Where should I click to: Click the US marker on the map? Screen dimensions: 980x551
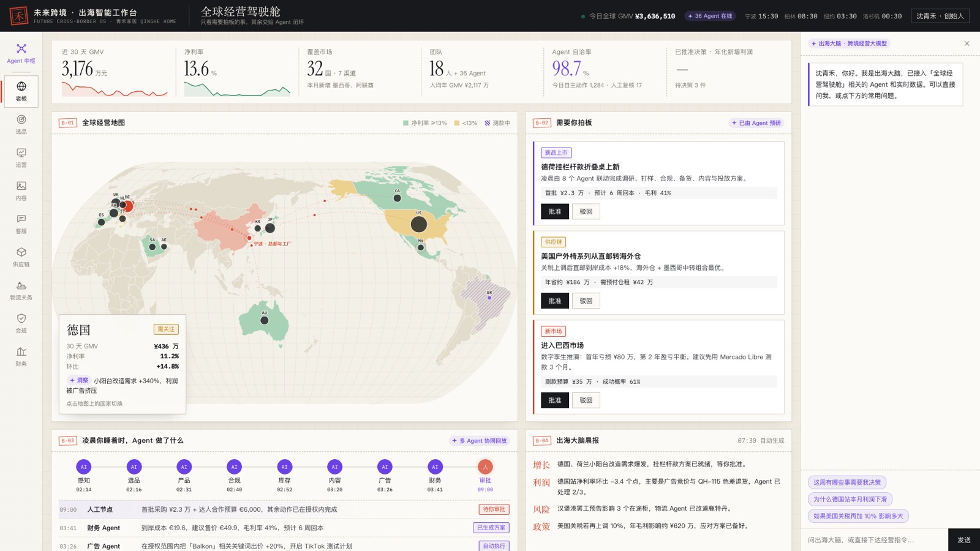(x=419, y=224)
